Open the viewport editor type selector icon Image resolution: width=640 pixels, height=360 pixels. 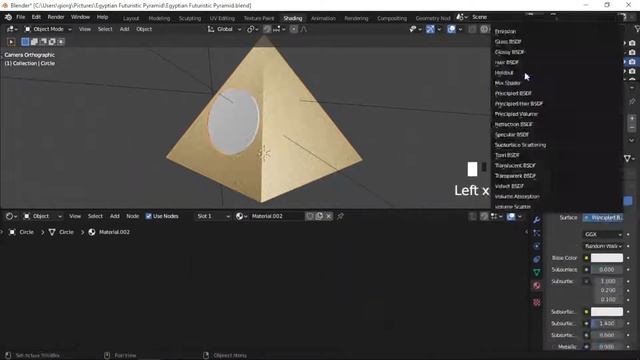click(12, 29)
